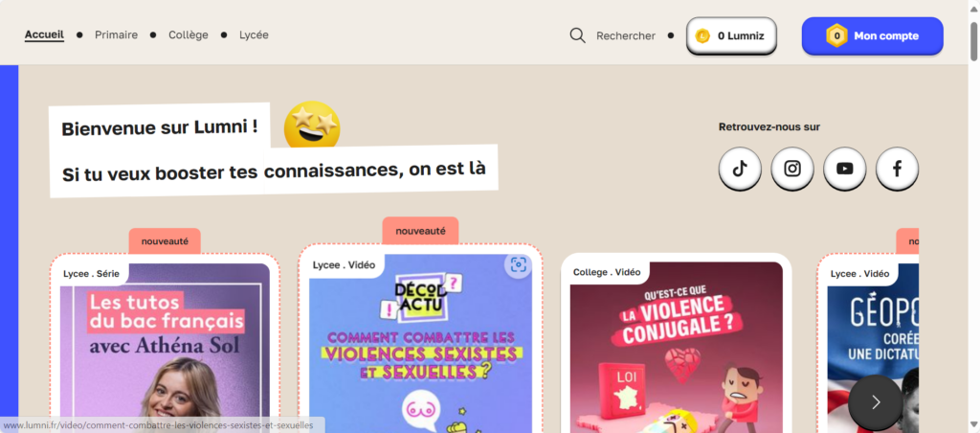
Task: Click the 0 Lumniz button
Action: (731, 36)
